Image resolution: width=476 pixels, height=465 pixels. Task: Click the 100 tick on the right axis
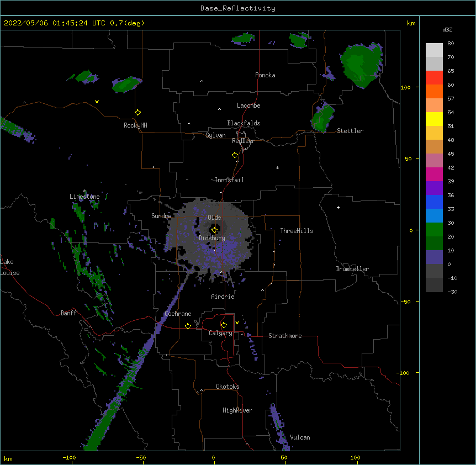(x=405, y=87)
